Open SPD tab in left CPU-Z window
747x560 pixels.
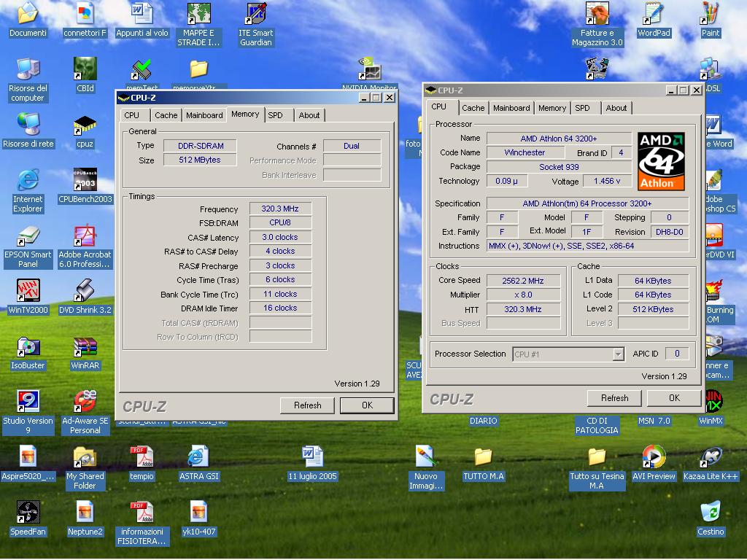point(275,115)
